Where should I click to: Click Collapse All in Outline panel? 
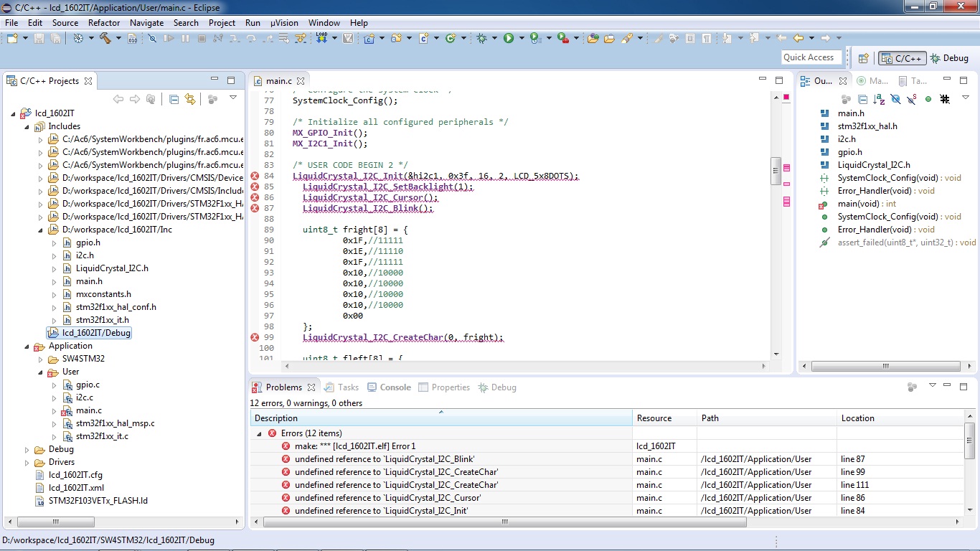[x=862, y=99]
